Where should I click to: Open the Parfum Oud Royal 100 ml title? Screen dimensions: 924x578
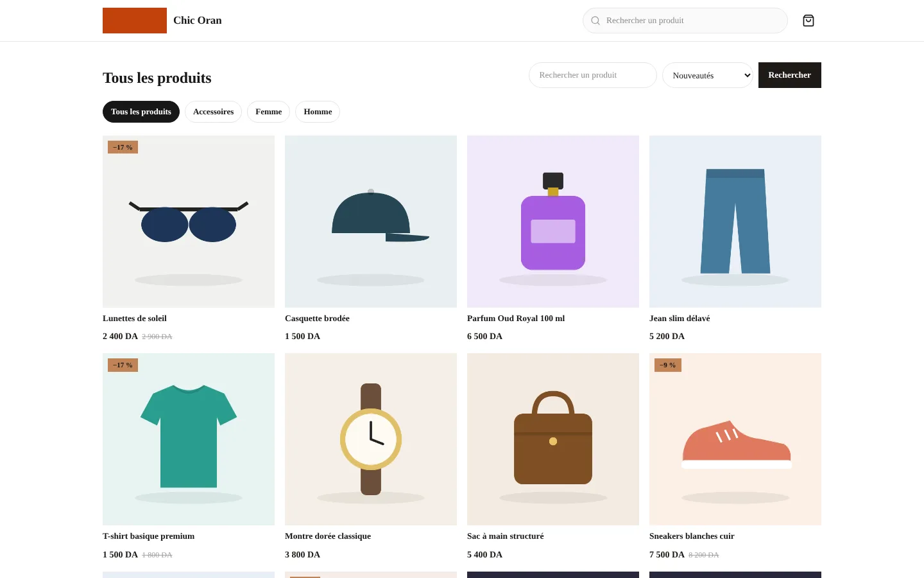516,319
